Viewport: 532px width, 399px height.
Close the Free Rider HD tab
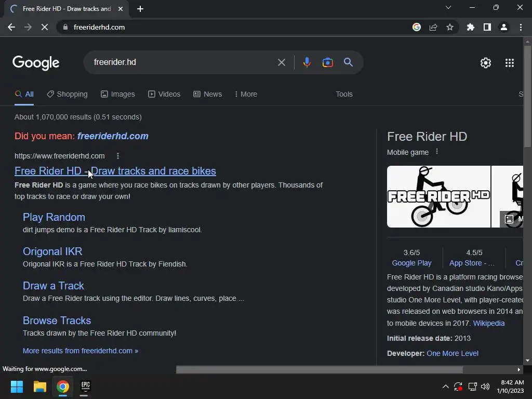click(121, 9)
